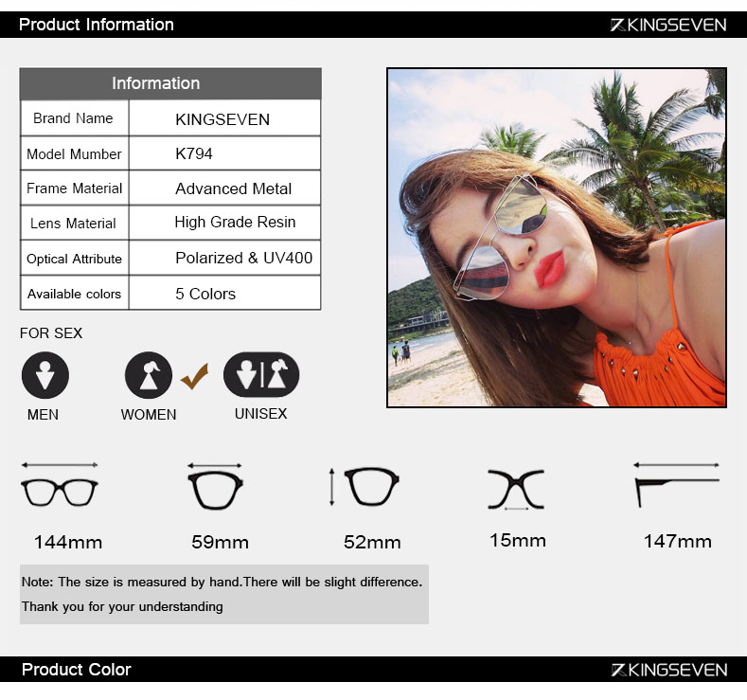
Task: Click the lens width diagram icon
Action: click(x=215, y=486)
